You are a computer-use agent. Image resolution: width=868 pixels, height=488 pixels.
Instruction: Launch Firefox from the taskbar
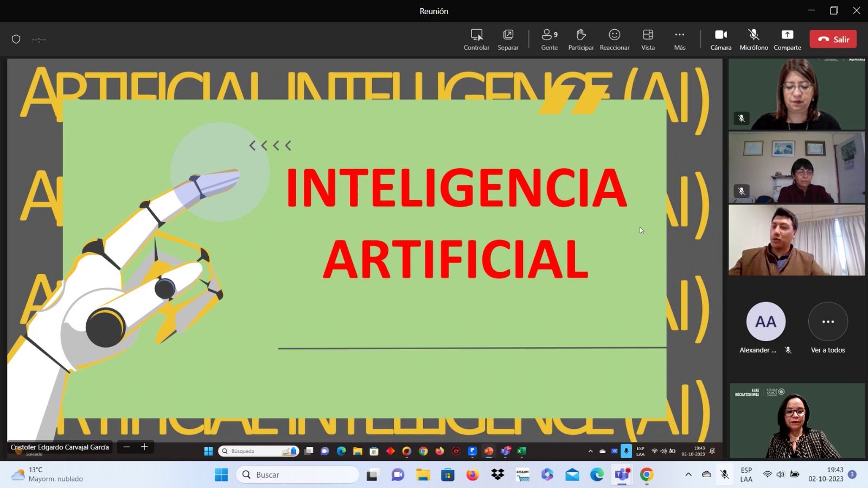[x=473, y=475]
